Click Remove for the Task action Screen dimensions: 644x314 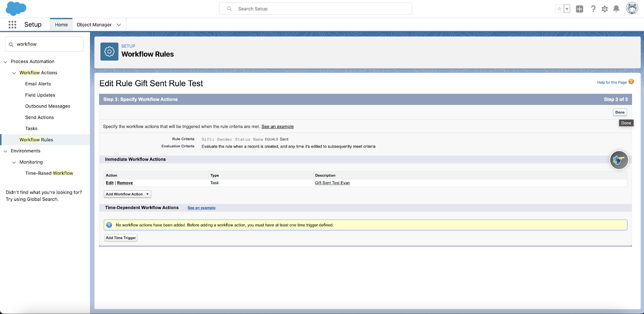pyautogui.click(x=125, y=183)
